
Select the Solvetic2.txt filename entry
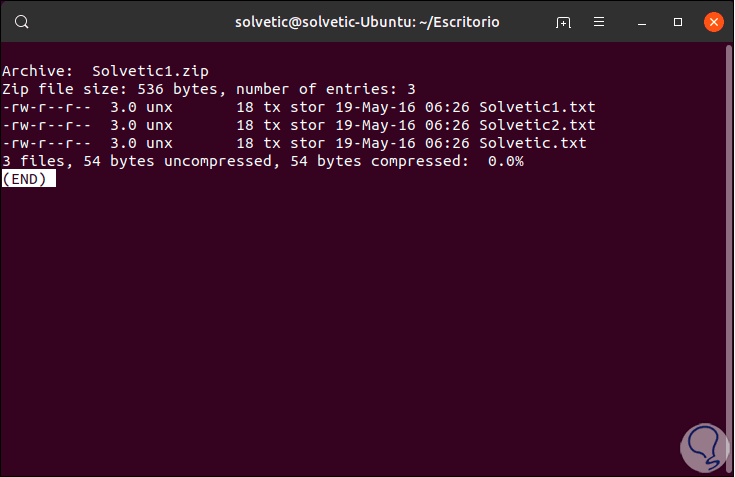pyautogui.click(x=537, y=125)
